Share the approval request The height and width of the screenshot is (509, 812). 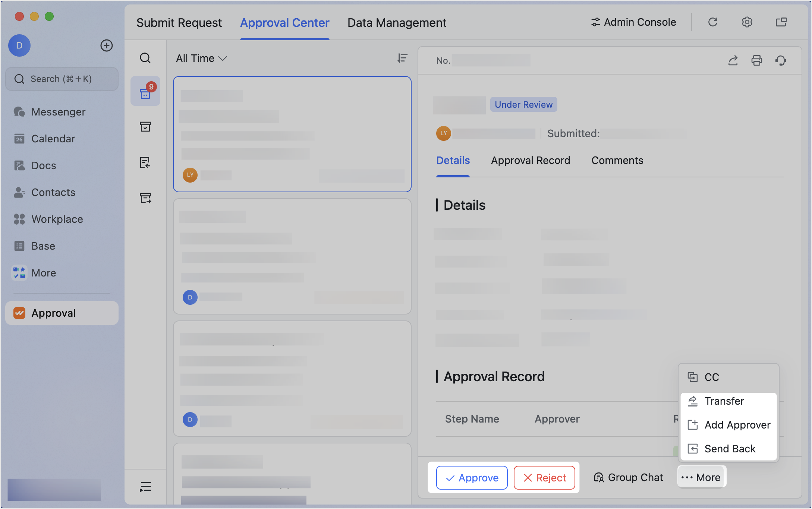[x=733, y=60]
